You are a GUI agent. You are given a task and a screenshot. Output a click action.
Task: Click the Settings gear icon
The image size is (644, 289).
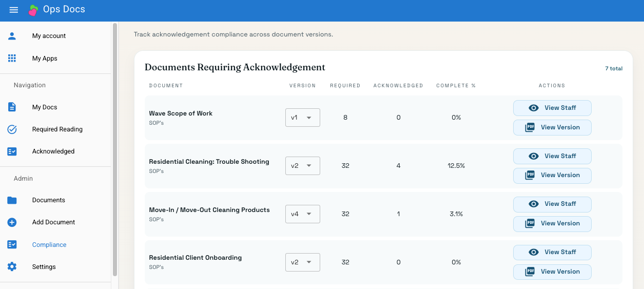[12, 267]
